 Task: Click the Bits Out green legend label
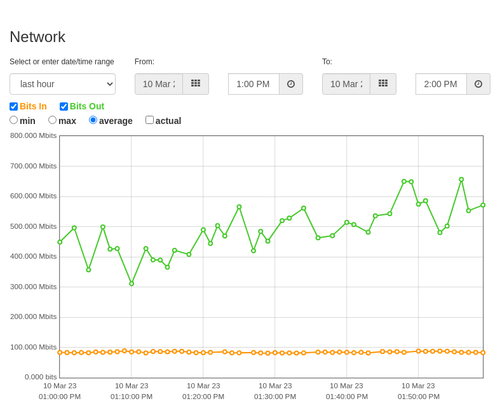pyautogui.click(x=87, y=106)
